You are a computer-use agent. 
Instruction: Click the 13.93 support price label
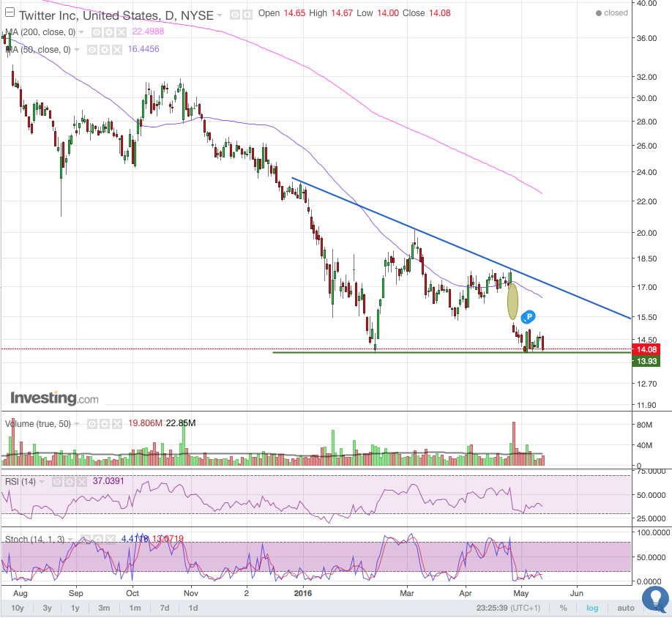click(x=646, y=361)
